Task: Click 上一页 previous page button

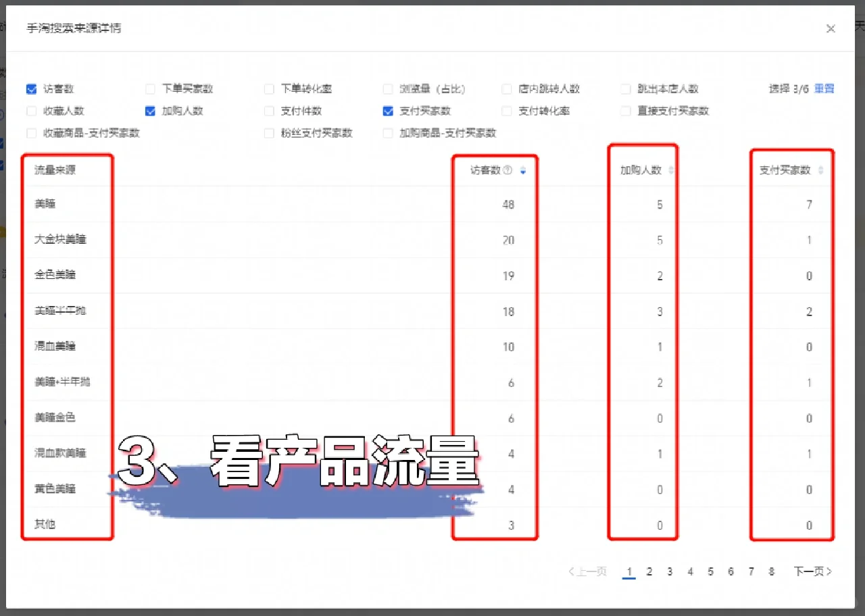Action: (x=588, y=571)
